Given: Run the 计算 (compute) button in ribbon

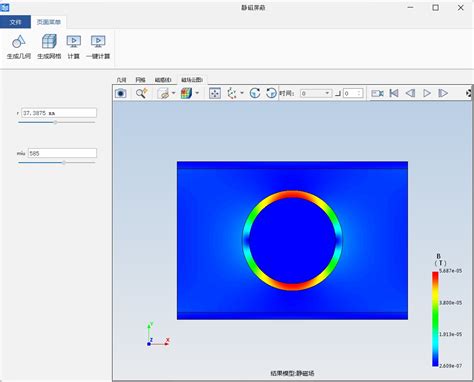Looking at the screenshot, I should coord(74,42).
